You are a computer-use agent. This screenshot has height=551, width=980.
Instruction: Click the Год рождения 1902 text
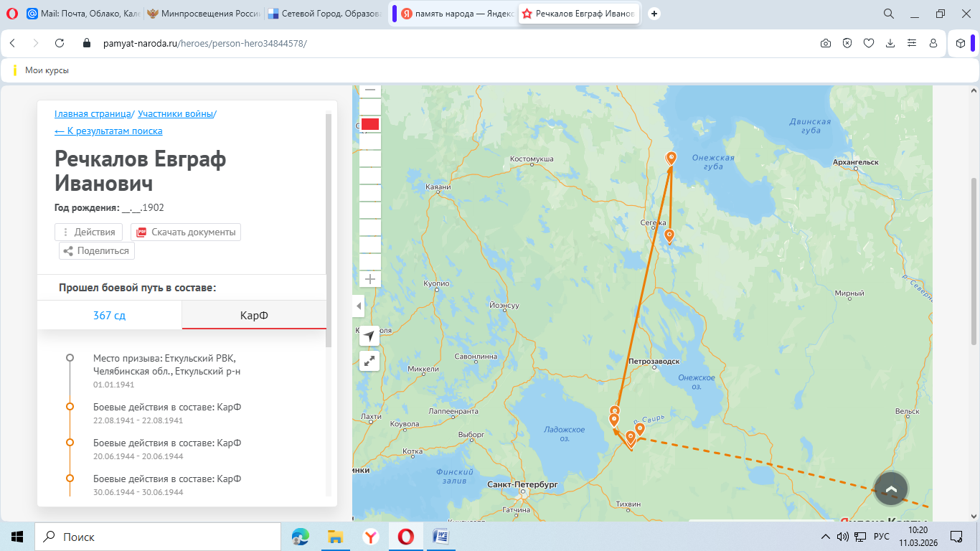tap(110, 208)
